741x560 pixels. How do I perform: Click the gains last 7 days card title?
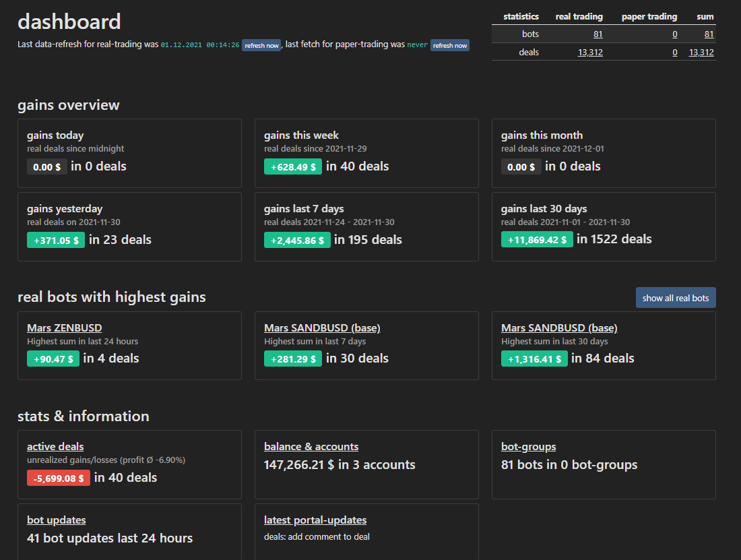[x=304, y=209]
